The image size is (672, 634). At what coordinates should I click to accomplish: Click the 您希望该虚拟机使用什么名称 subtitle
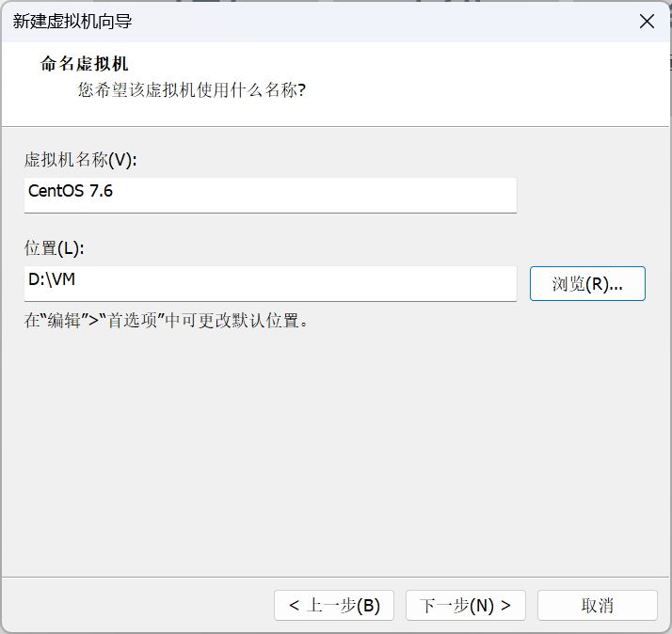pyautogui.click(x=192, y=90)
